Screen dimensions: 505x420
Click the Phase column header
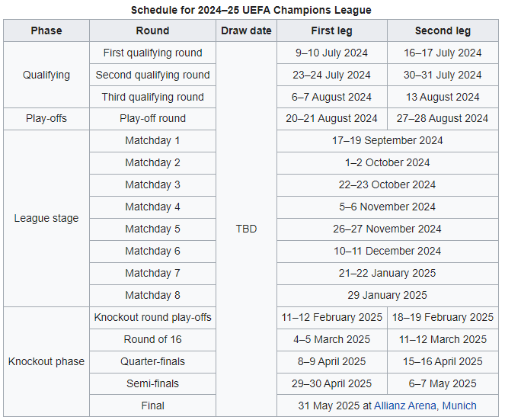46,31
